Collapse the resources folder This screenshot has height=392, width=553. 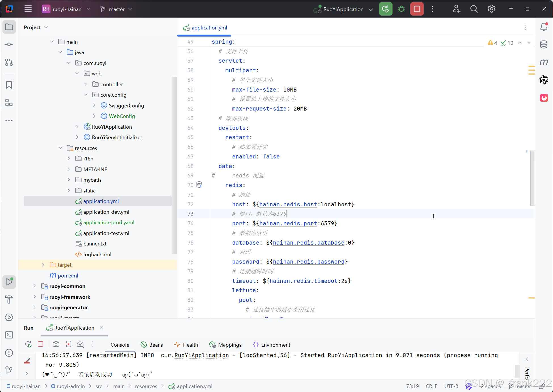[60, 148]
